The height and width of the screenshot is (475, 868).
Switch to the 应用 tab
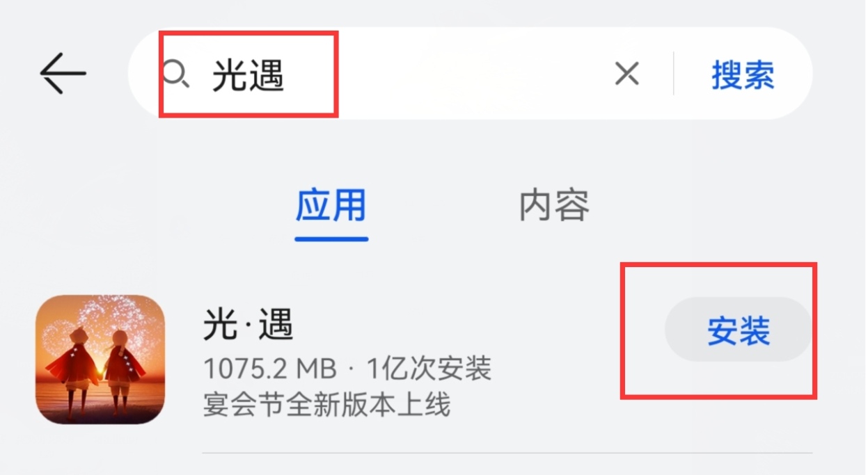[x=331, y=204]
